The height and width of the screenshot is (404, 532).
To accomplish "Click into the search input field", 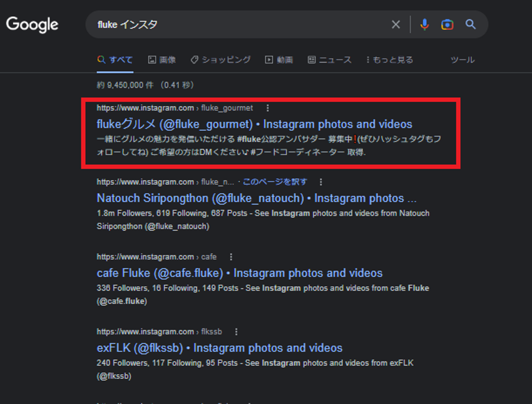I will [x=238, y=24].
